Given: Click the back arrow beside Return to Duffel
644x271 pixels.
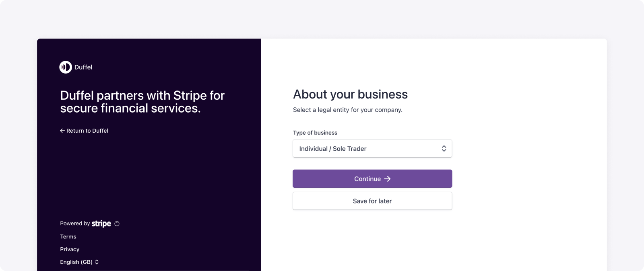Looking at the screenshot, I should pyautogui.click(x=62, y=131).
